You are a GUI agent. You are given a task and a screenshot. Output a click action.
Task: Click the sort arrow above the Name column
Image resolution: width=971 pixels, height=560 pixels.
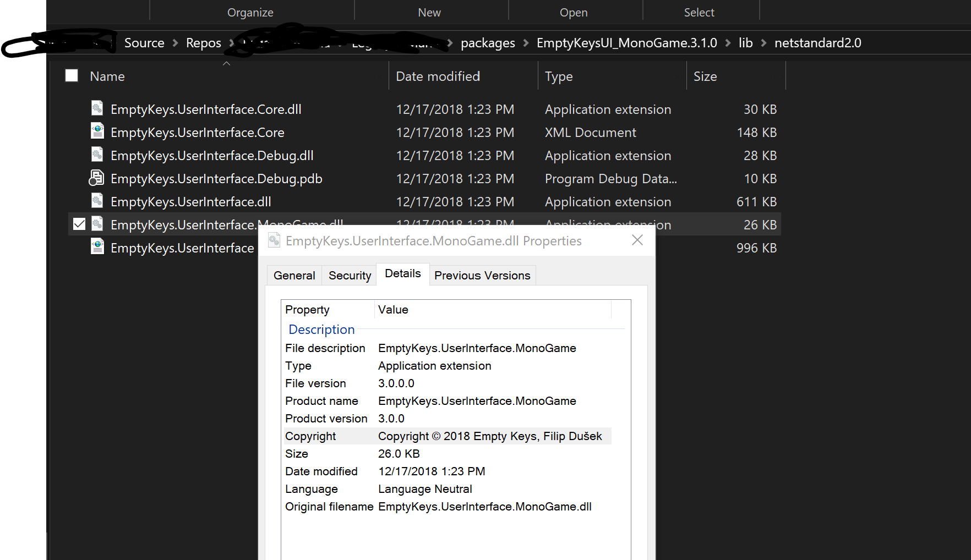(226, 63)
